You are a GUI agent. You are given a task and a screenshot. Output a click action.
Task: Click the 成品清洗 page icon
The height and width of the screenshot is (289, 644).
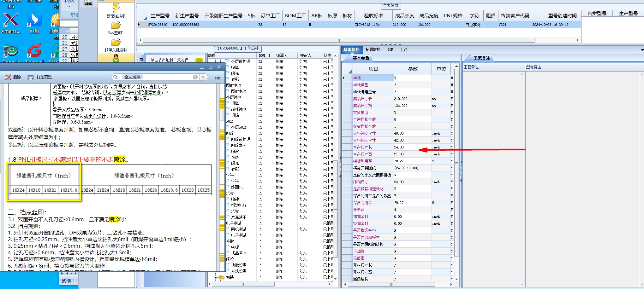coord(228,253)
